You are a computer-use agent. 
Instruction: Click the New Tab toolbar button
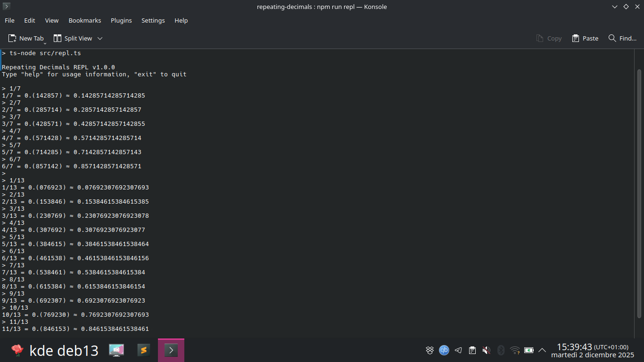(26, 38)
